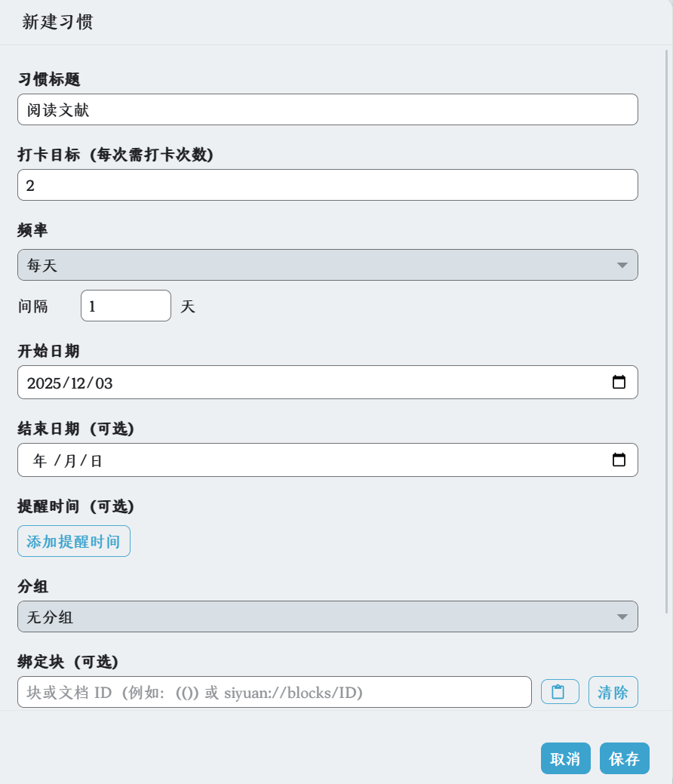Viewport: 673px width, 784px height.
Task: Click the 取消 button
Action: (565, 758)
